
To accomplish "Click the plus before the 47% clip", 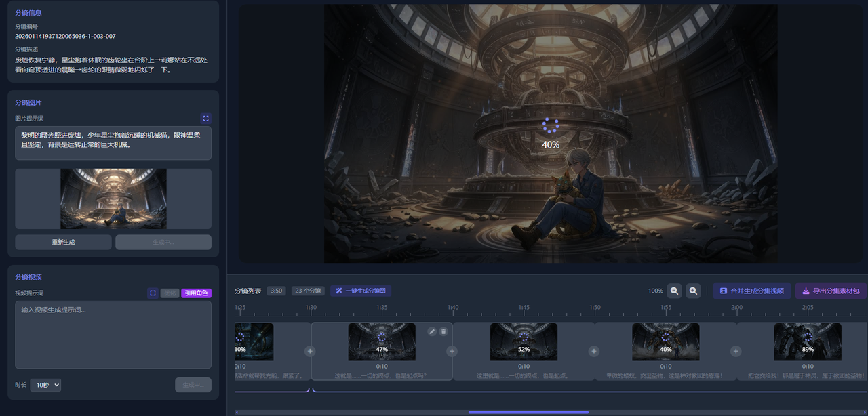I will tap(310, 351).
